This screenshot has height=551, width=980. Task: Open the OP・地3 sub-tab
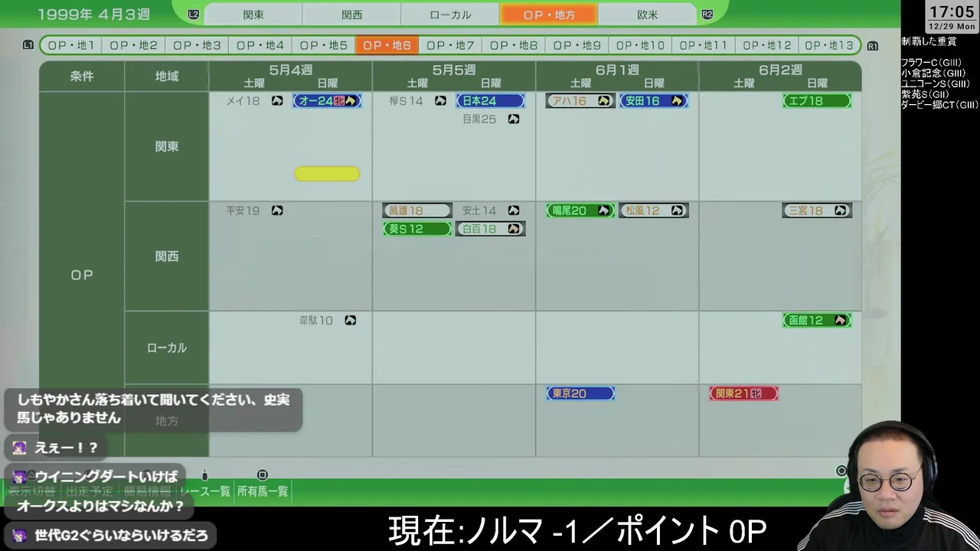[197, 45]
